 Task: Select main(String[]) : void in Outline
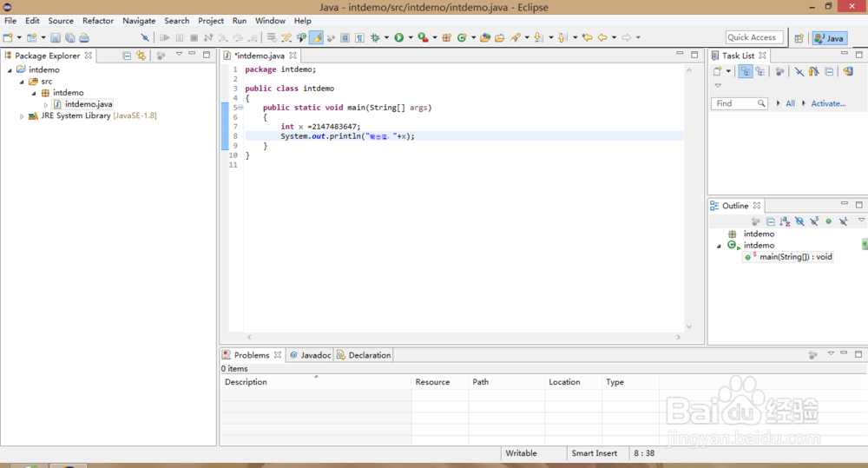click(x=789, y=257)
